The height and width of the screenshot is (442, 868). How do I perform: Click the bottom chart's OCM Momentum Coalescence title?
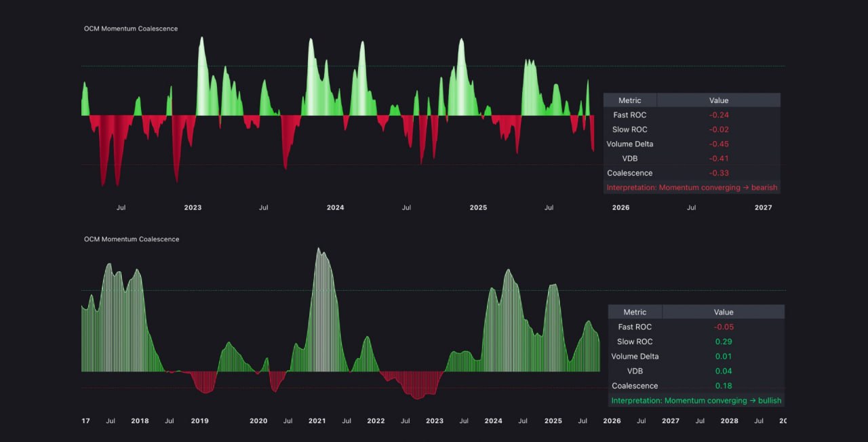coord(132,239)
